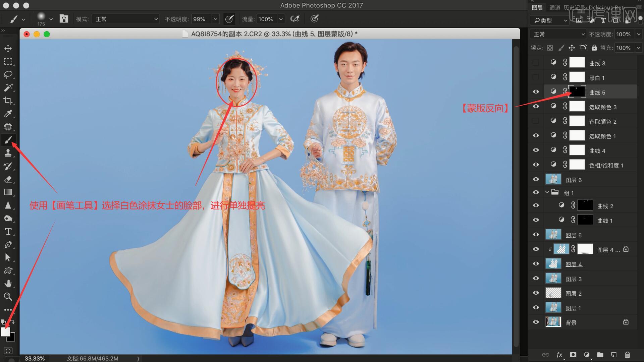The image size is (644, 362).
Task: Click the delete layer trash icon
Action: tap(627, 355)
